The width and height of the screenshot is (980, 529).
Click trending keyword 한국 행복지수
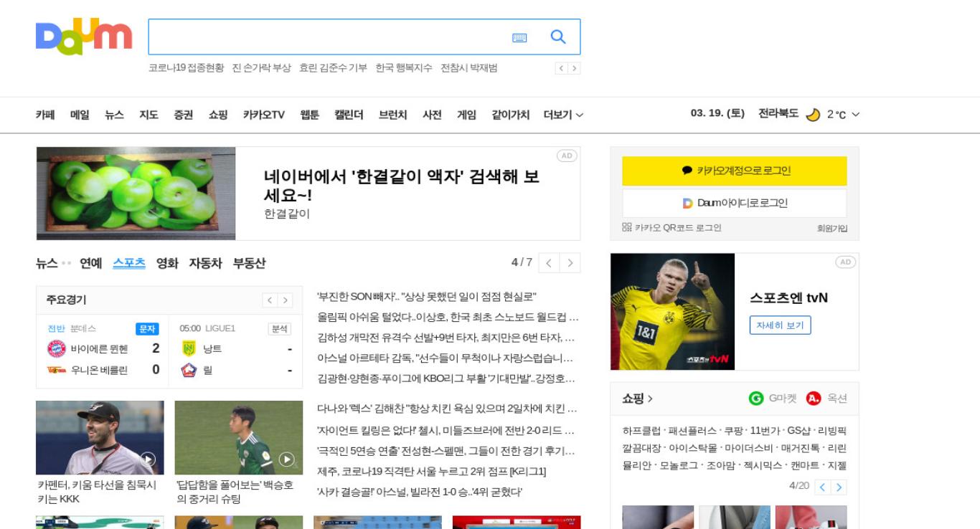404,68
